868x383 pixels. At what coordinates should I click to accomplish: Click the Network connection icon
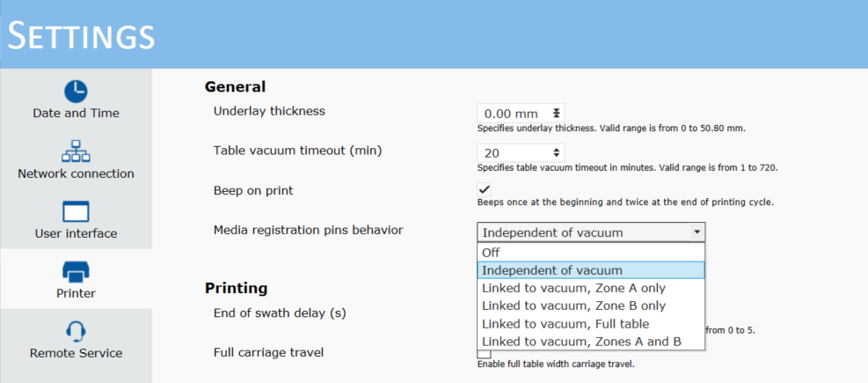point(76,151)
